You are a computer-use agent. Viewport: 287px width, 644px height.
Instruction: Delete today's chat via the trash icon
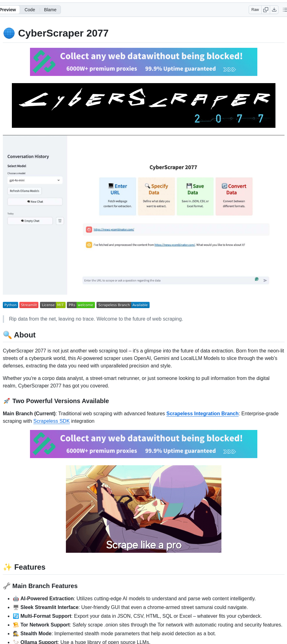point(60,221)
